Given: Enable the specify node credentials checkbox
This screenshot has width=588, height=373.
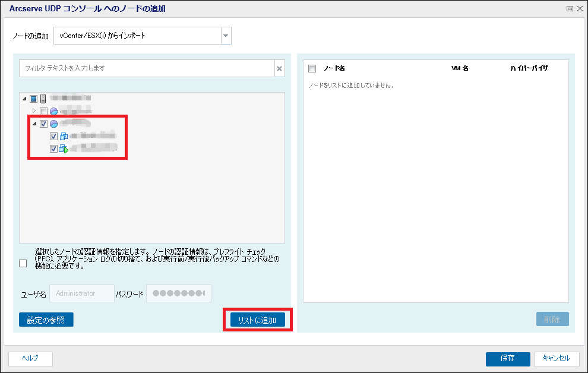Looking at the screenshot, I should pyautogui.click(x=23, y=264).
